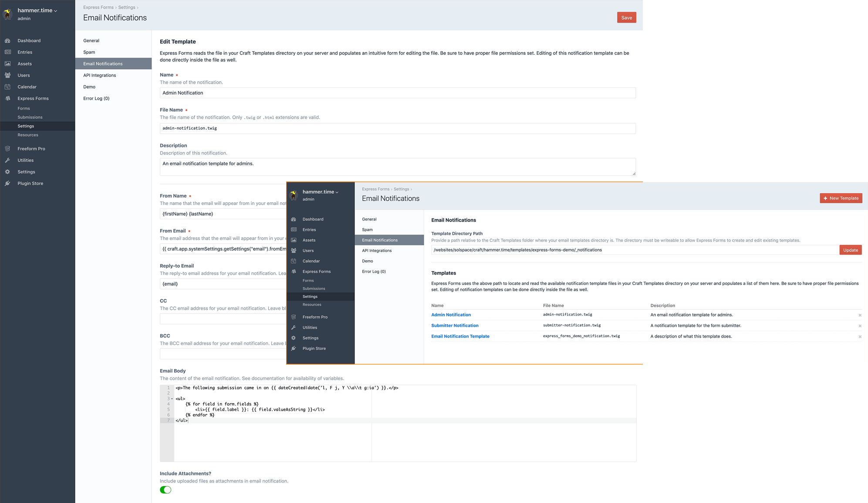Open Forms subitem in main sidebar
This screenshot has width=868, height=503.
[24, 108]
